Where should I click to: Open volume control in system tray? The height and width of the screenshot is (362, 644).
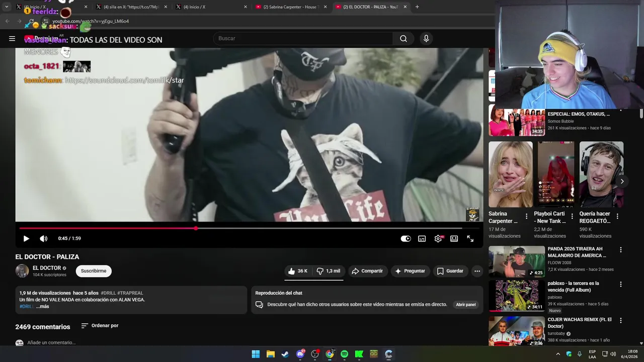point(613,354)
